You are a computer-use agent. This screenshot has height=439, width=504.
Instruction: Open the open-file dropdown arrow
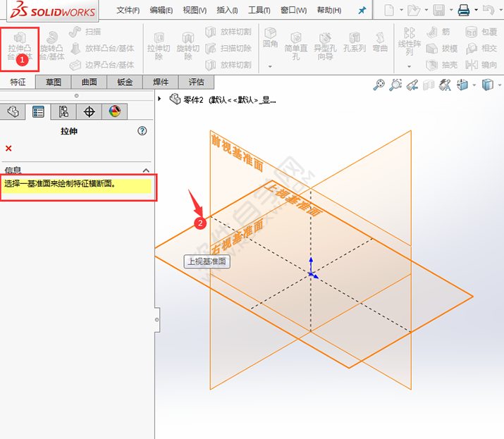[x=426, y=10]
